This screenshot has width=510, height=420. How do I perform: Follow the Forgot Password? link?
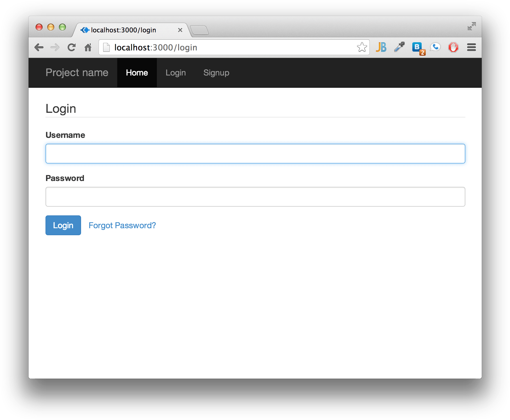click(122, 225)
